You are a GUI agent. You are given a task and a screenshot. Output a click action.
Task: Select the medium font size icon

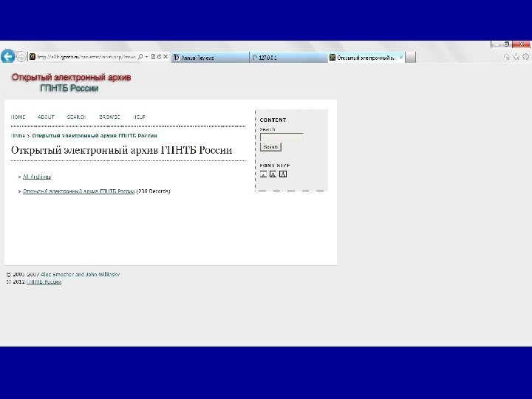[273, 174]
